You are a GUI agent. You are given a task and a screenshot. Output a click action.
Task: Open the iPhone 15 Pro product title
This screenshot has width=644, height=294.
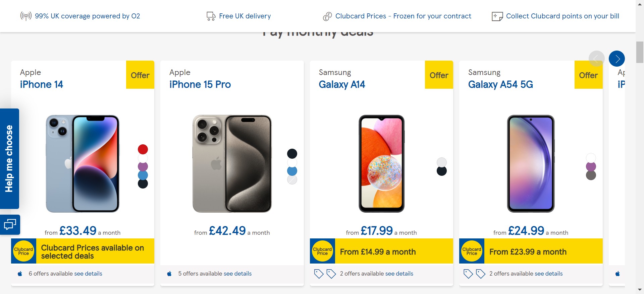200,84
